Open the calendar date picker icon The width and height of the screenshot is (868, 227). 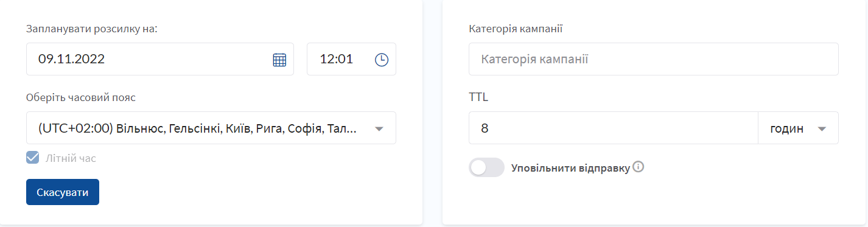pos(279,60)
